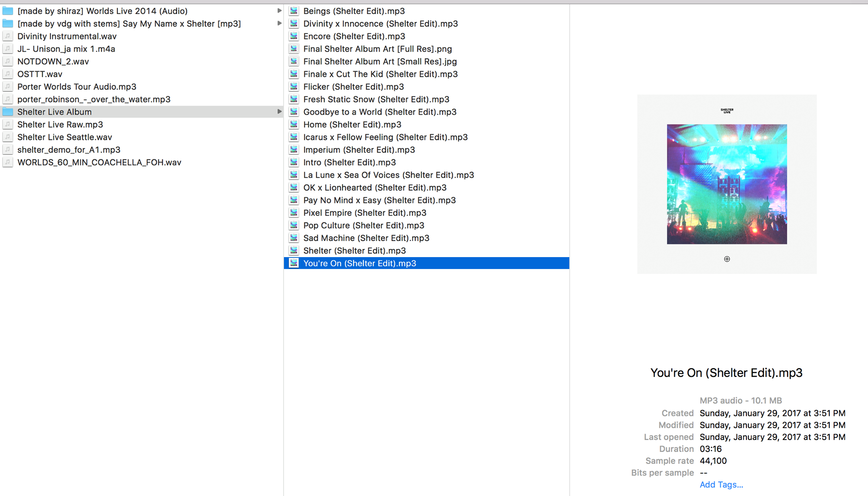
Task: Click the Shelter Live Album folder icon
Action: (x=8, y=112)
